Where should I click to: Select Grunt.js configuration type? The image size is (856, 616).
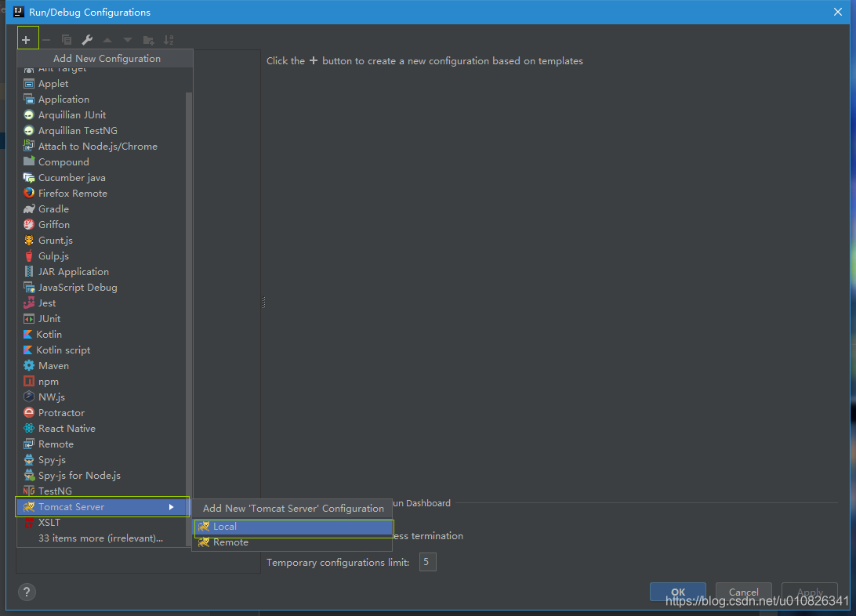click(x=102, y=241)
